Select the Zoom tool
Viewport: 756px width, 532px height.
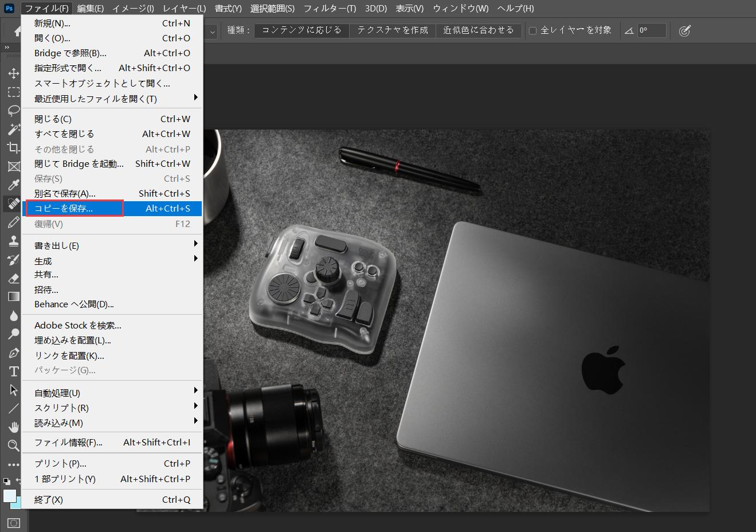[x=13, y=445]
